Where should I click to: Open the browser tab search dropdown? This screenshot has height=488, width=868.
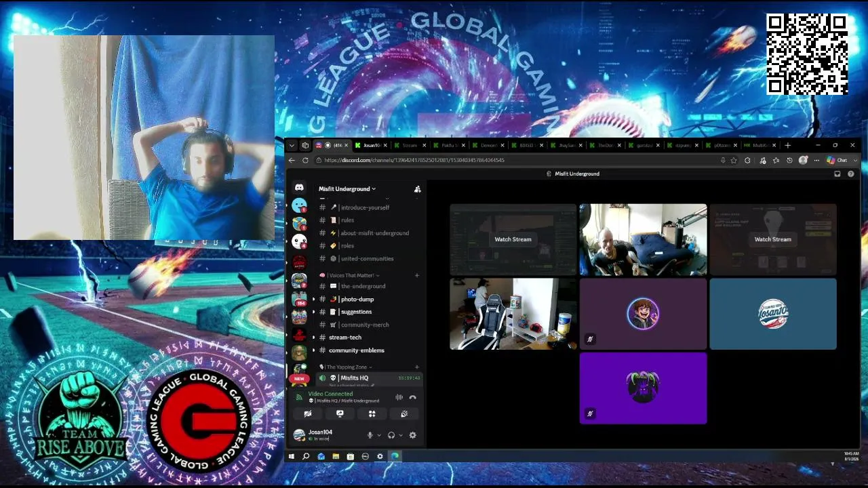pos(292,145)
